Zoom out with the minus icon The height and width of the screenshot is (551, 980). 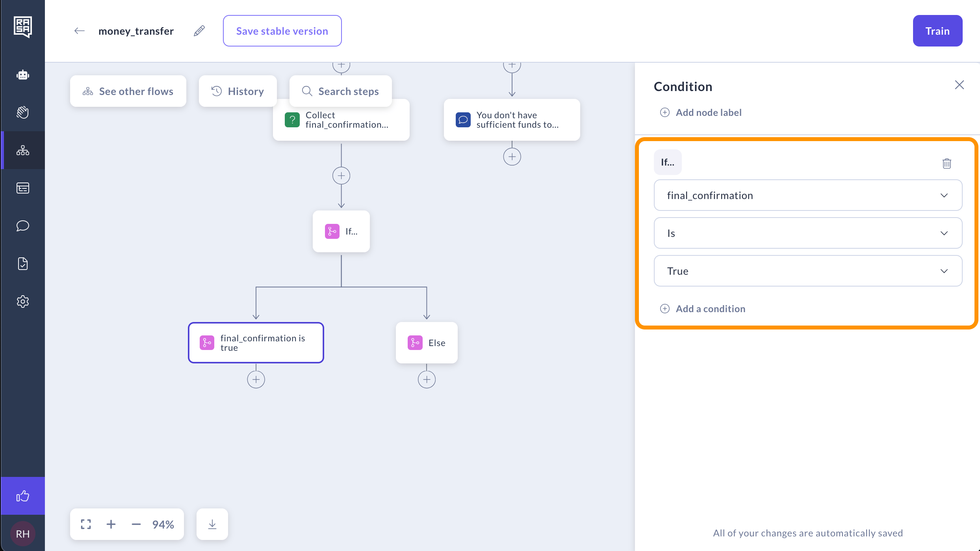click(x=136, y=524)
